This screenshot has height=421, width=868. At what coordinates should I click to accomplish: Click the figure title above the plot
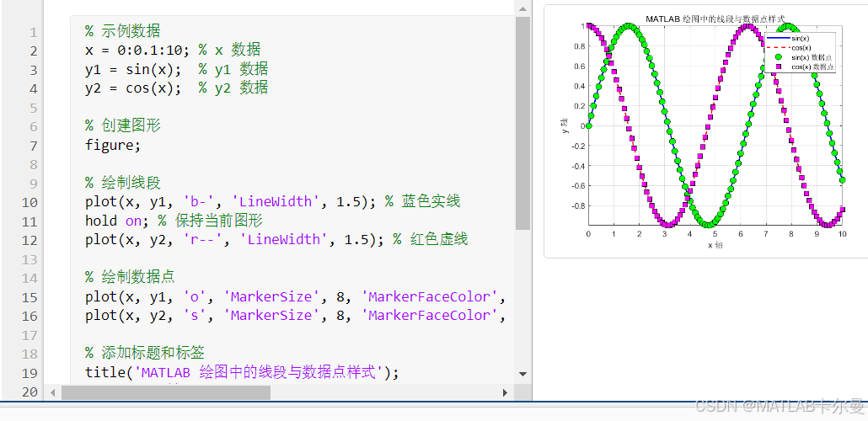[x=715, y=19]
